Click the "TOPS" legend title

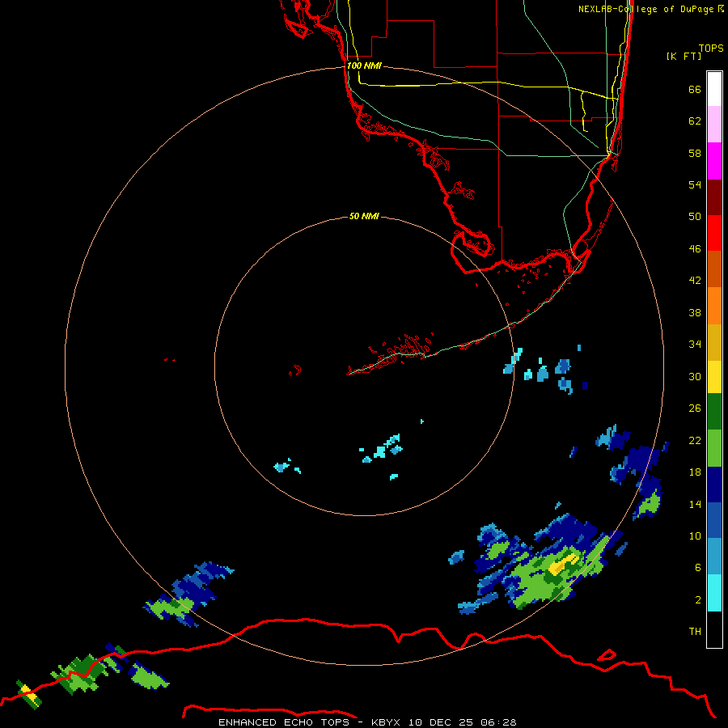pyautogui.click(x=711, y=48)
